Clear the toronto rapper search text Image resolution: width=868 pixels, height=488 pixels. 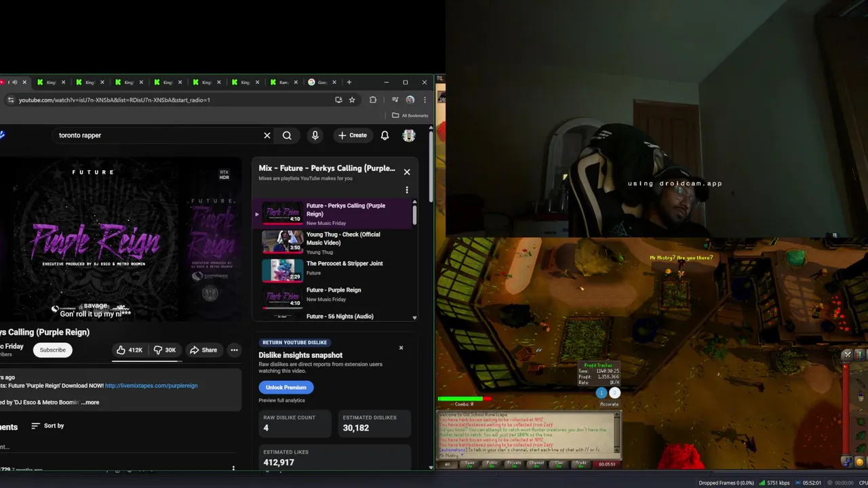(267, 136)
